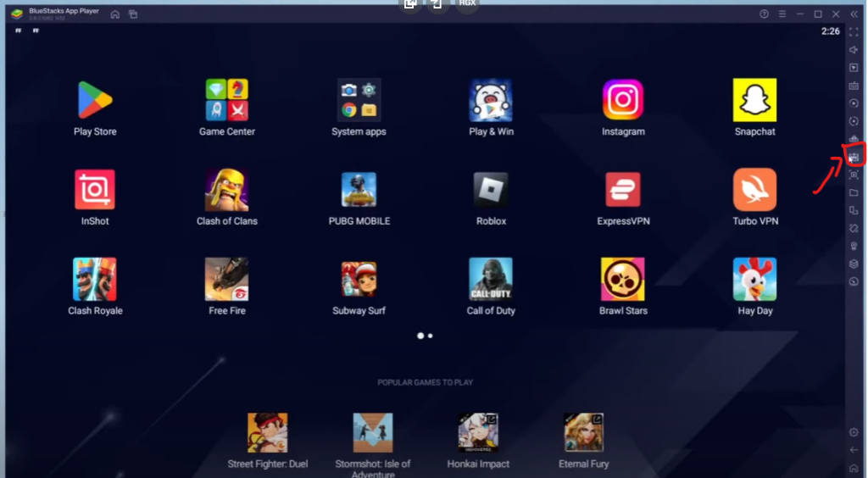Open ExpressVPN
This screenshot has height=478, width=868.
click(623, 190)
